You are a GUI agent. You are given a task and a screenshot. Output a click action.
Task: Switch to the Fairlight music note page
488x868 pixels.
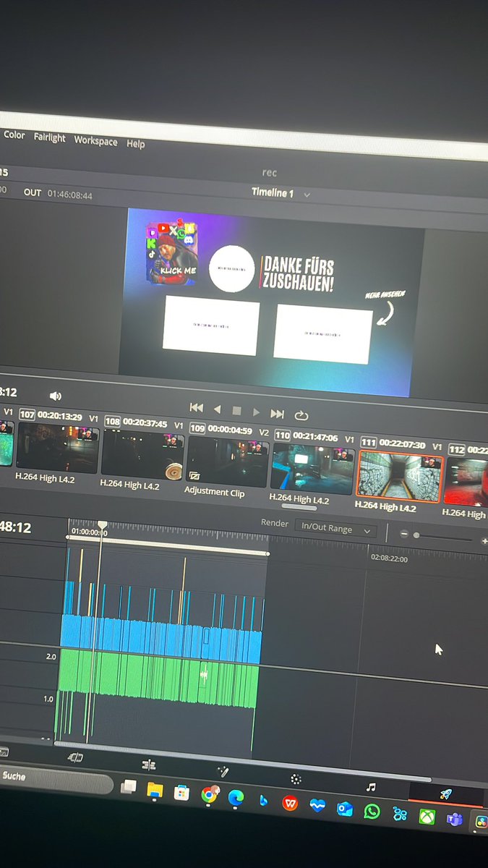371,786
